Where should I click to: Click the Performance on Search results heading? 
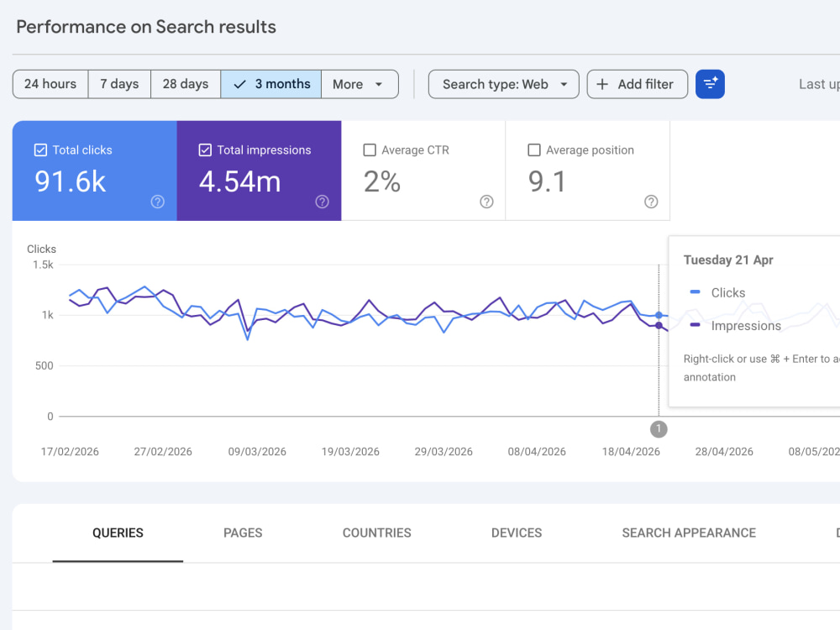tap(146, 27)
